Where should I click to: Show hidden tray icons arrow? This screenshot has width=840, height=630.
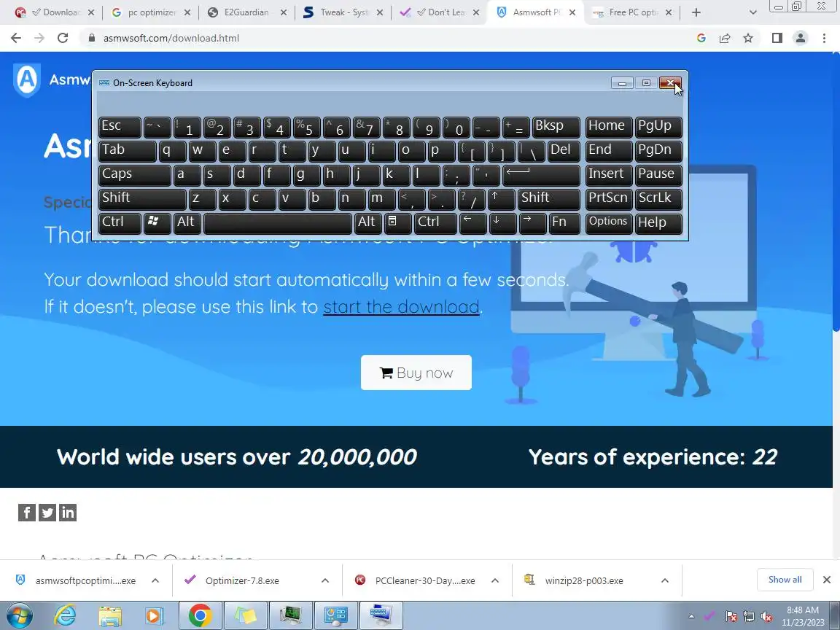pyautogui.click(x=691, y=617)
